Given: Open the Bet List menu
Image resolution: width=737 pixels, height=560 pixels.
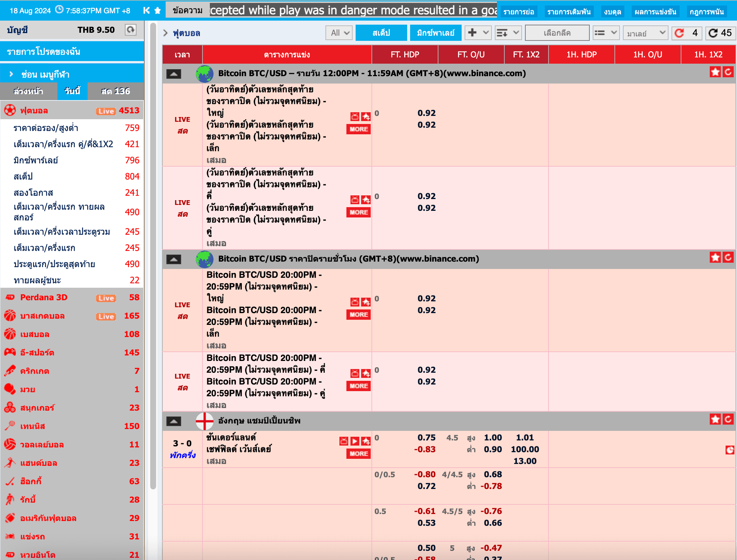Looking at the screenshot, I should click(x=569, y=12).
